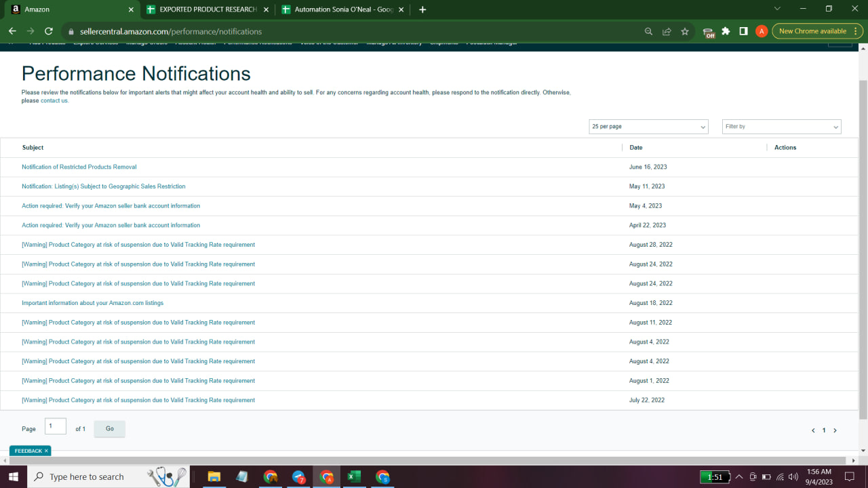Click the FEEDBACK button
The image size is (868, 488).
pyautogui.click(x=28, y=451)
